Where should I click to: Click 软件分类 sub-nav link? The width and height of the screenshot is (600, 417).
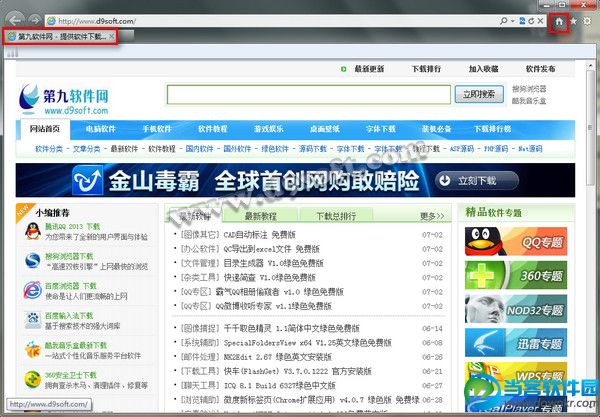49,149
